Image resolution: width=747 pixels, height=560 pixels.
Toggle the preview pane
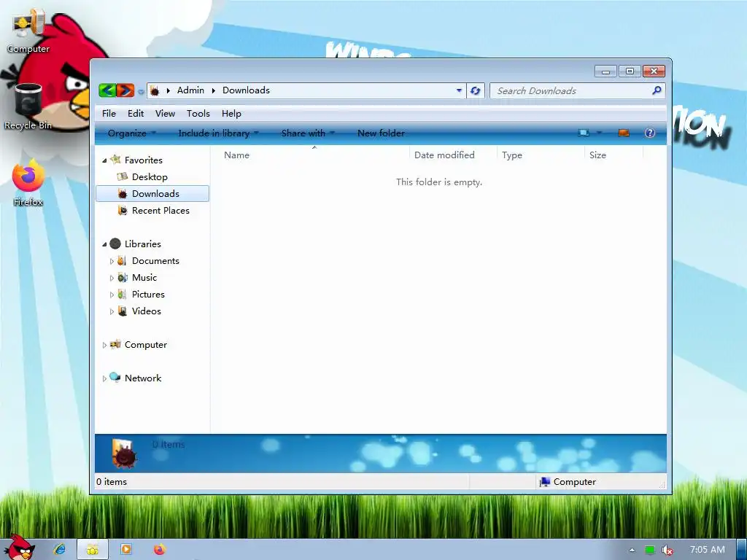click(624, 133)
